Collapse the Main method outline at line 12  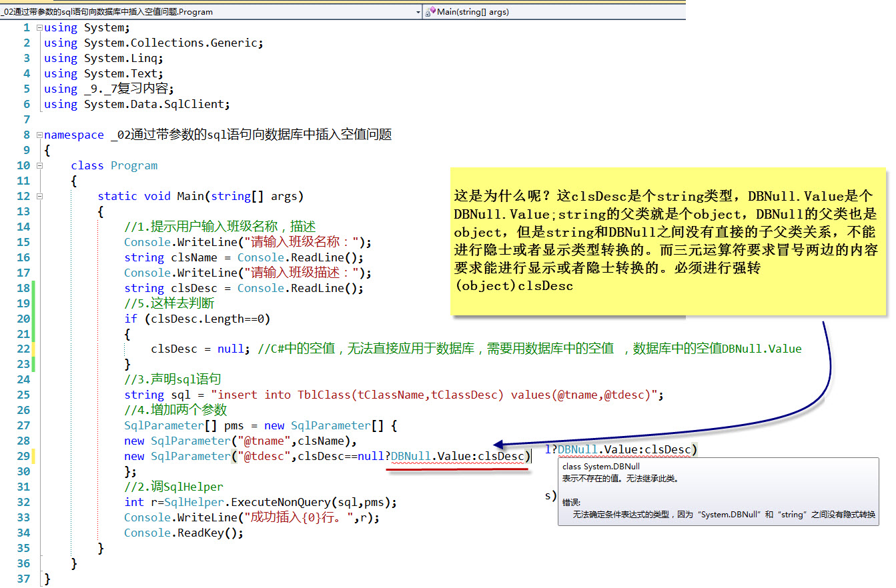39,196
